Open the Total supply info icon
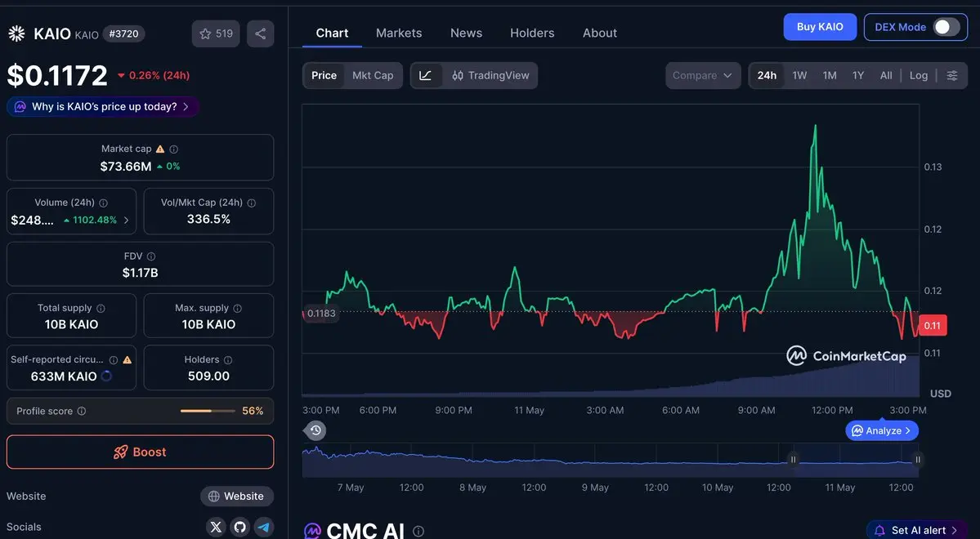 (x=101, y=309)
